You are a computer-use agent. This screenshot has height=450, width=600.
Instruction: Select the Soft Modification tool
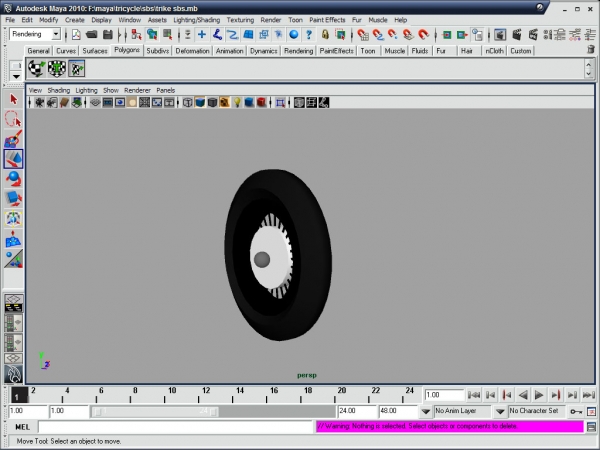[x=13, y=239]
